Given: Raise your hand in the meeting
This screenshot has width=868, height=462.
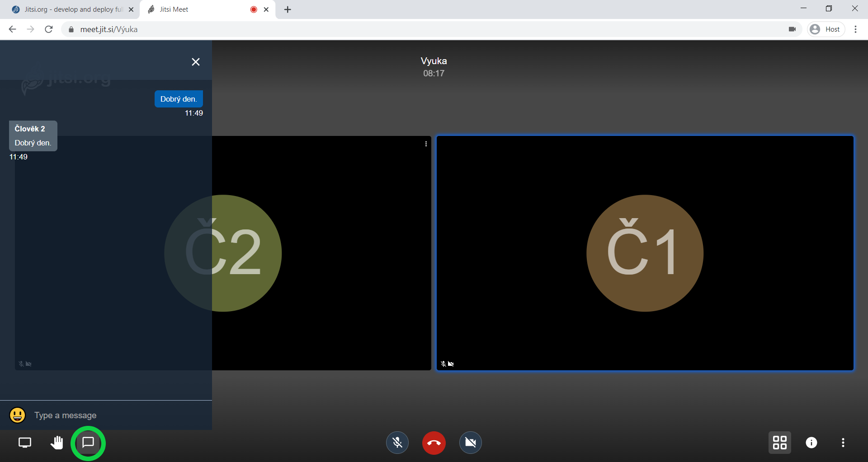Looking at the screenshot, I should pyautogui.click(x=57, y=443).
